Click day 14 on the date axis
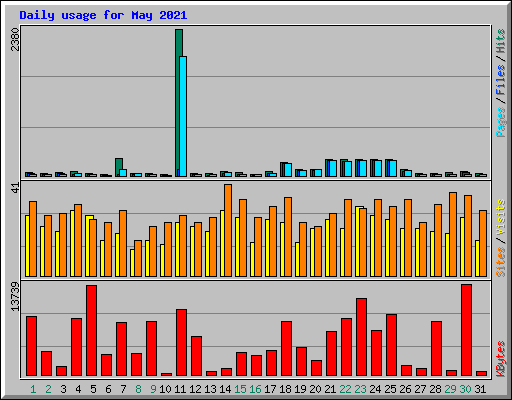The width and height of the screenshot is (512, 400). [x=225, y=389]
